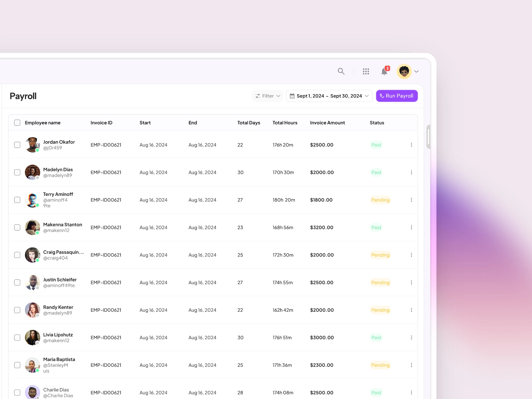
Task: Click the calendar icon in date range
Action: [x=292, y=96]
